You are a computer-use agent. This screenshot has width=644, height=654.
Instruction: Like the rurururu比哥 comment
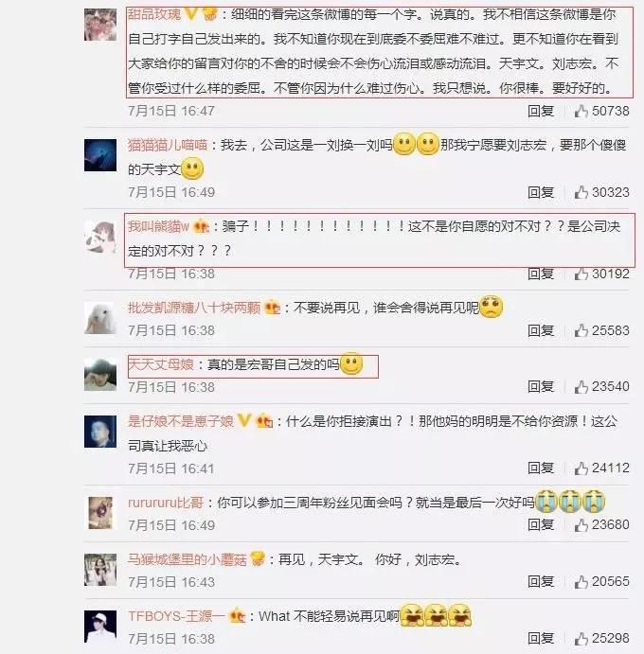(581, 525)
